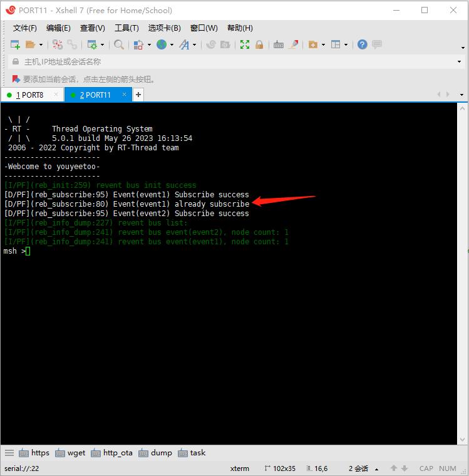The width and height of the screenshot is (469, 476).
Task: Run the task quick command
Action: tap(192, 453)
